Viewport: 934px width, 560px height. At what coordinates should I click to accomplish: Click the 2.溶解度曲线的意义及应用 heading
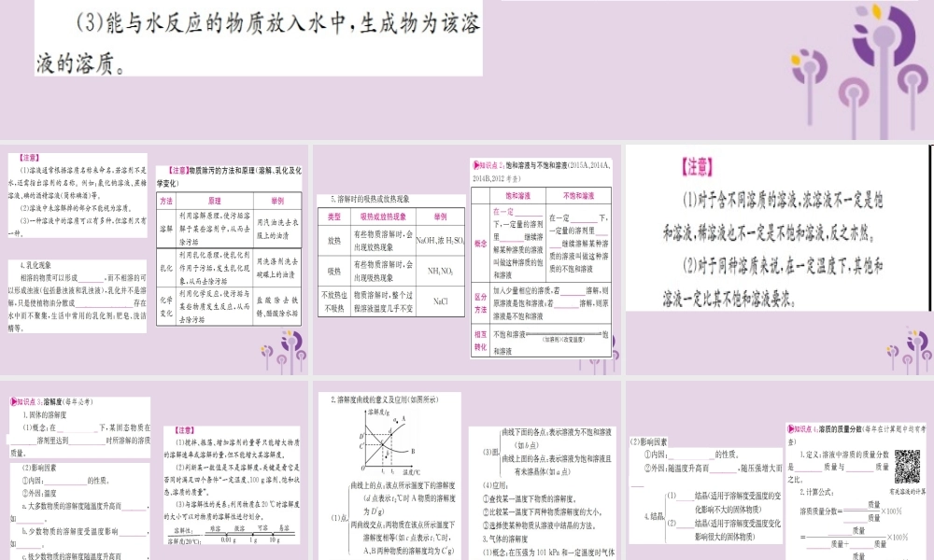(x=385, y=399)
